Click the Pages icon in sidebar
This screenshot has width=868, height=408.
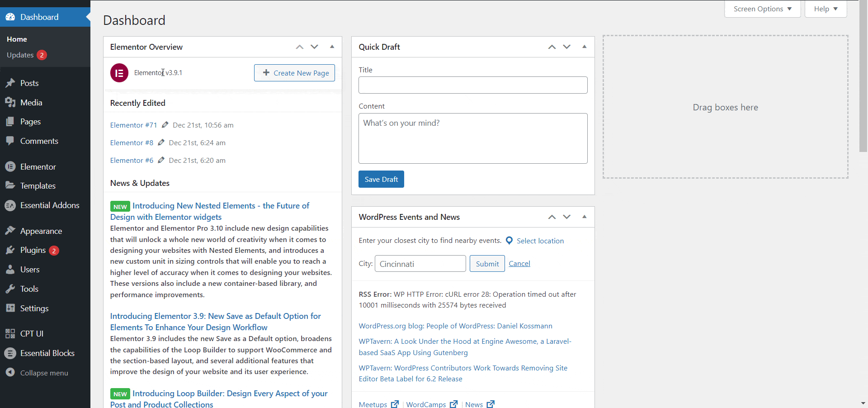coord(10,122)
